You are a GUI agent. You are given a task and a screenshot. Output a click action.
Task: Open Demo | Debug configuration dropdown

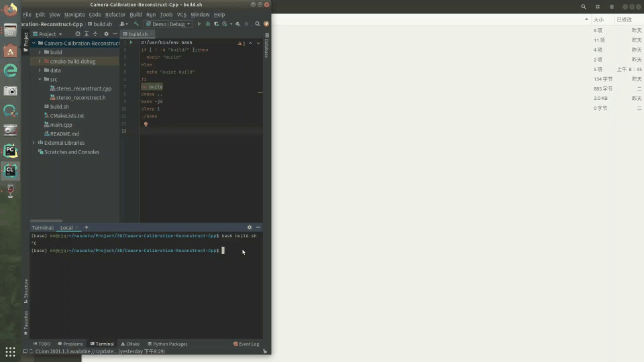(x=168, y=24)
